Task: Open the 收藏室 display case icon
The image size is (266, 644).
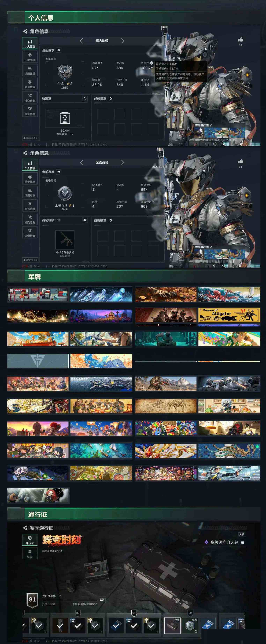Action: 65,118
